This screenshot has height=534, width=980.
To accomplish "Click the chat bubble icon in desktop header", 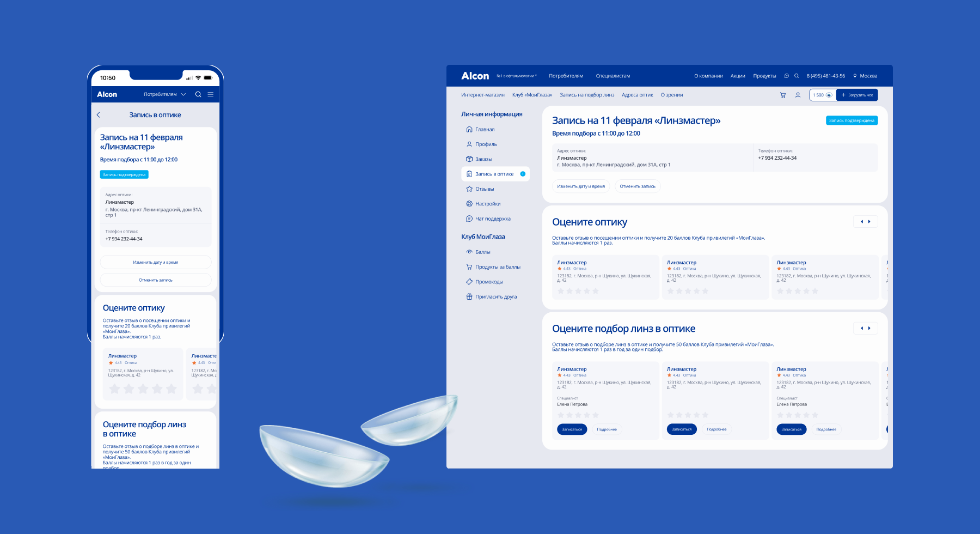I will tap(786, 76).
